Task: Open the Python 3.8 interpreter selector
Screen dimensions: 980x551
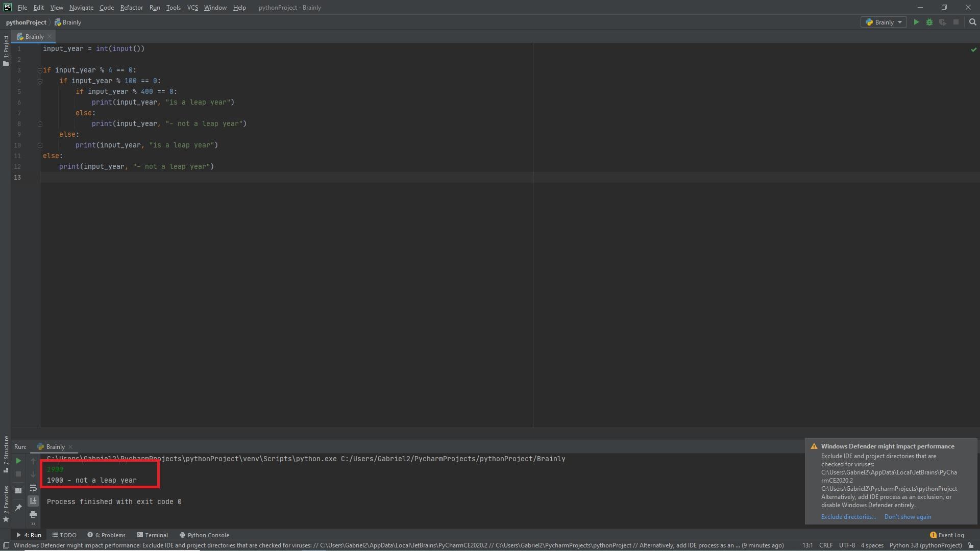Action: pyautogui.click(x=925, y=545)
